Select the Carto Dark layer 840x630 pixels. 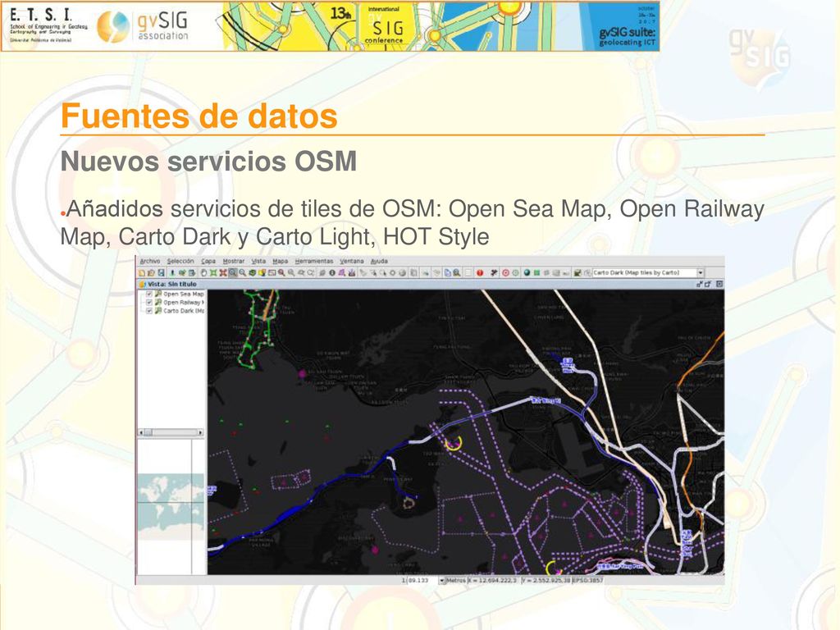click(183, 311)
